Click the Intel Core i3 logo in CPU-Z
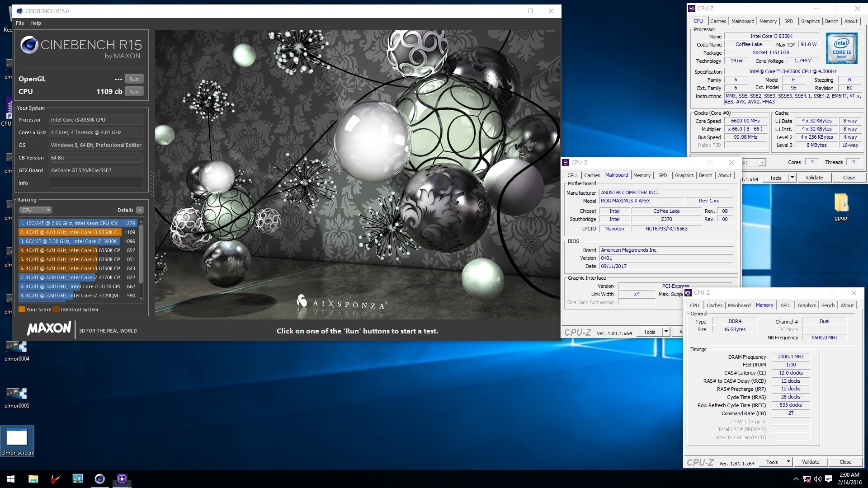Viewport: 868px width, 488px height. [841, 49]
